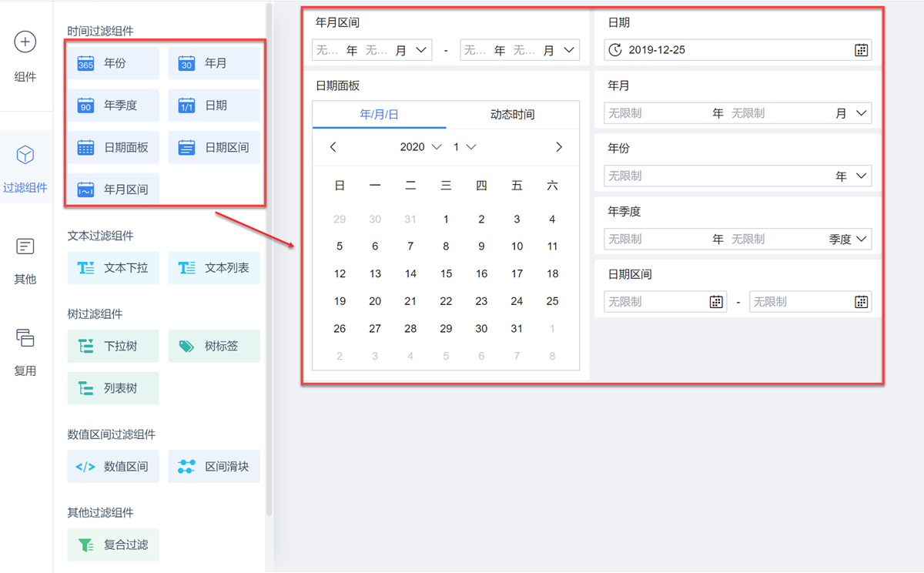Open the 复用 sidebar icon
Screen dimensions: 924x573
(25, 337)
